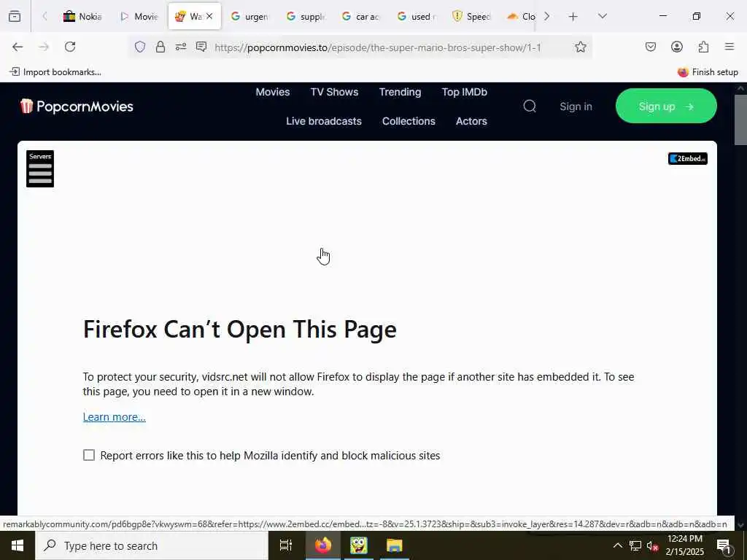The height and width of the screenshot is (560, 747).
Task: Open the Movies menu
Action: [273, 92]
